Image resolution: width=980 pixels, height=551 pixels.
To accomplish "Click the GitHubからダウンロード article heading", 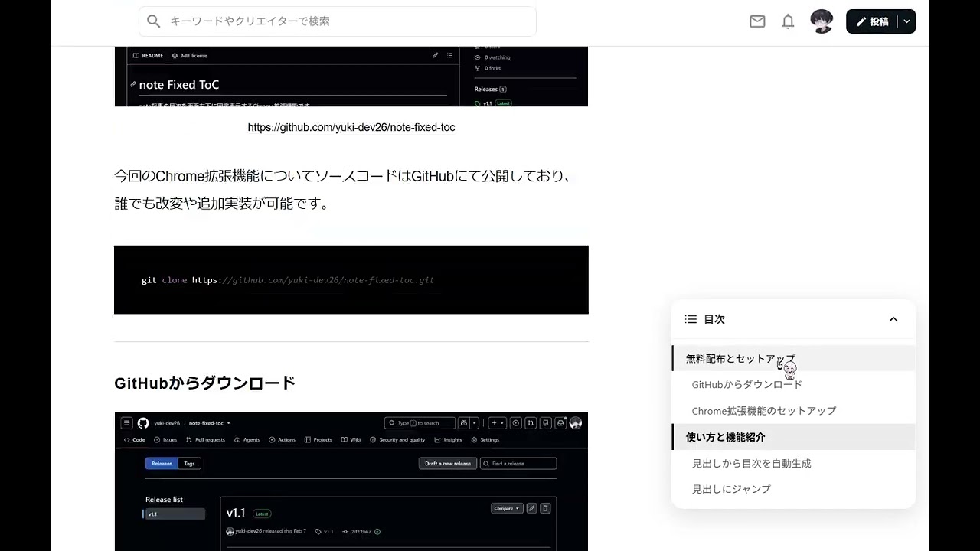I will pyautogui.click(x=204, y=383).
